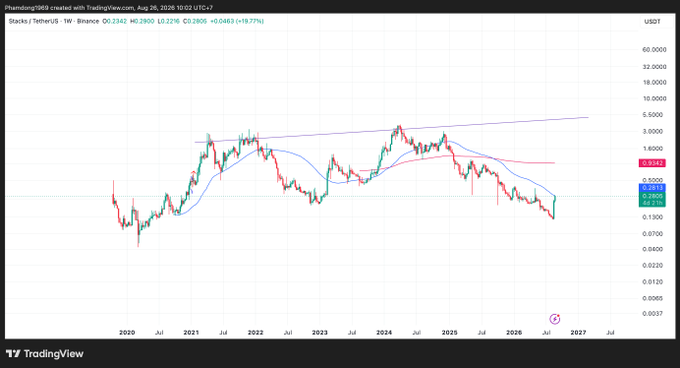The height and width of the screenshot is (368, 680).
Task: Click the 0.0120 price axis label
Action: point(654,282)
